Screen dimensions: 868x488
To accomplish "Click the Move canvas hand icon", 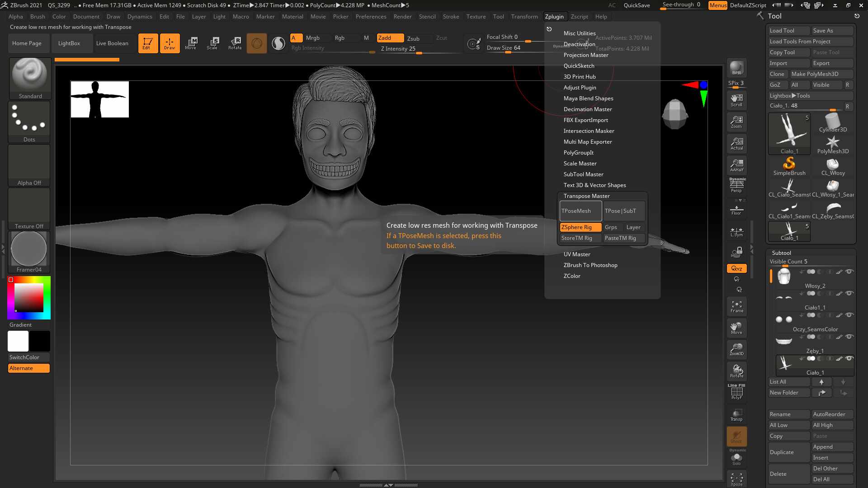I will pyautogui.click(x=736, y=328).
